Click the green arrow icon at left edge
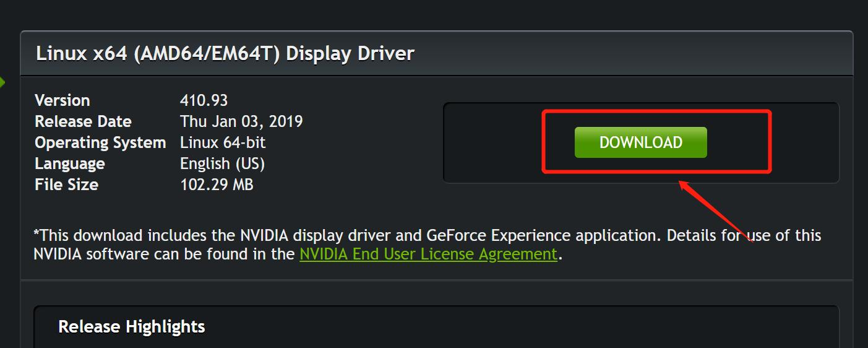 pos(2,82)
